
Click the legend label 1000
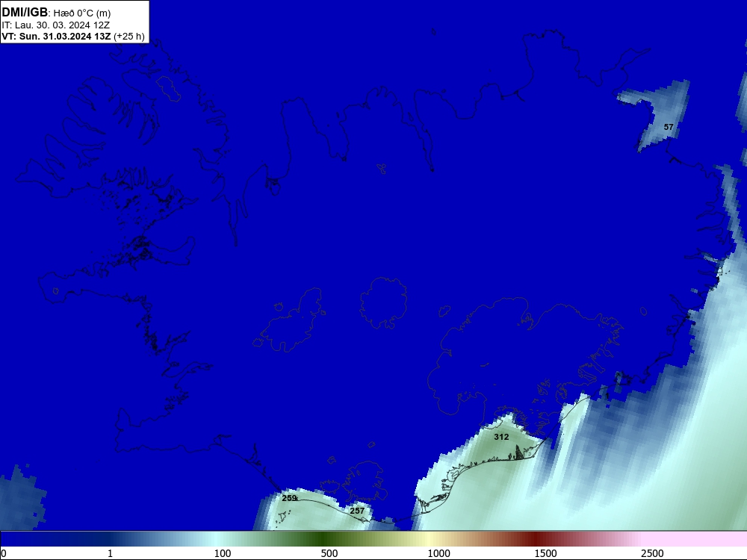(x=438, y=553)
